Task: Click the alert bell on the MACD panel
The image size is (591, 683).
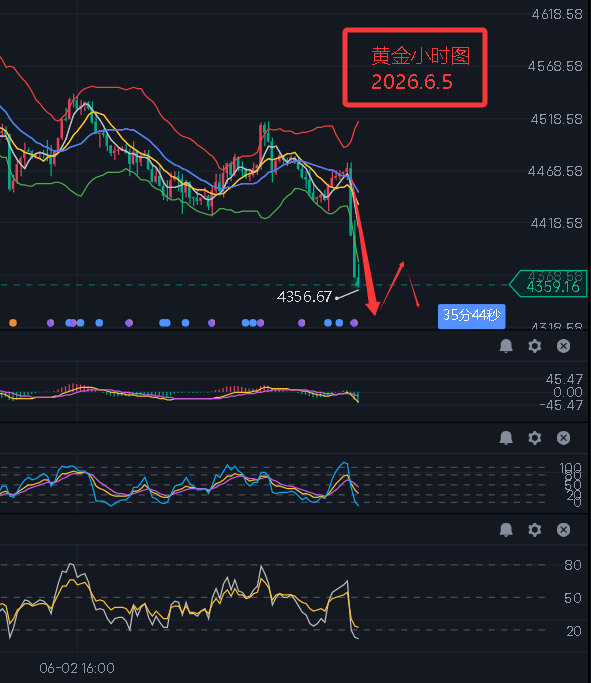Action: 506,346
